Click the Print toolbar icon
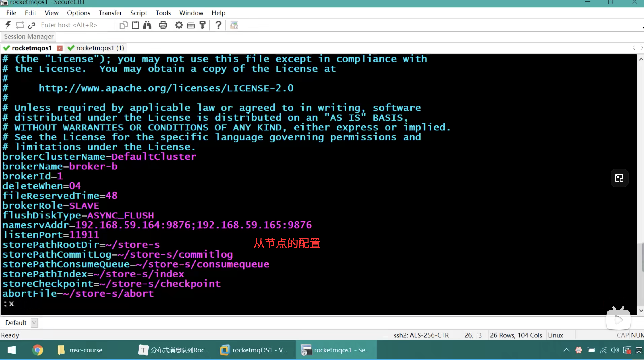644x361 pixels. pos(163,25)
